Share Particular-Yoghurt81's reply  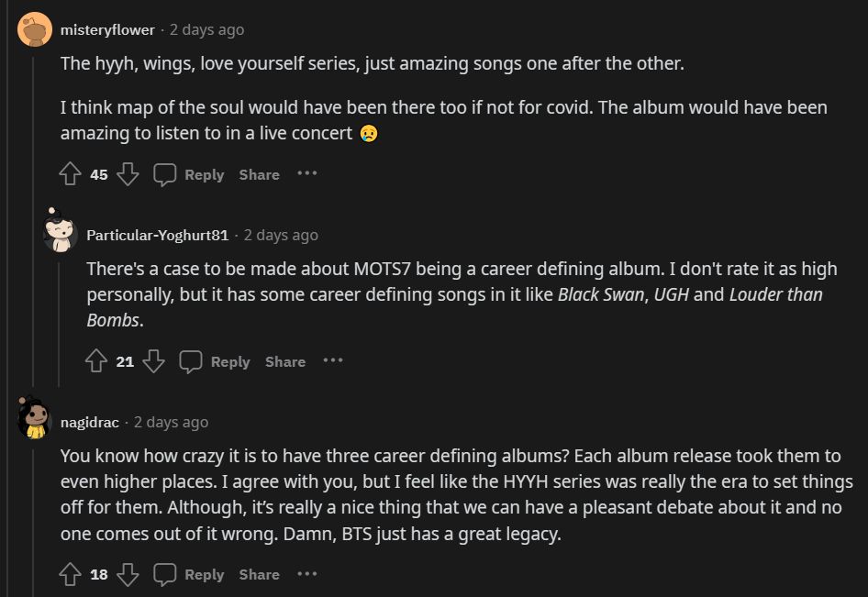click(x=285, y=361)
